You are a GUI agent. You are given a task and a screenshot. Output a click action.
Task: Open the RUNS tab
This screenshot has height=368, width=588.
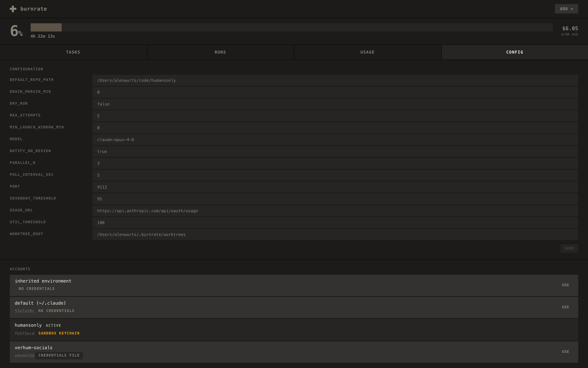tap(220, 52)
